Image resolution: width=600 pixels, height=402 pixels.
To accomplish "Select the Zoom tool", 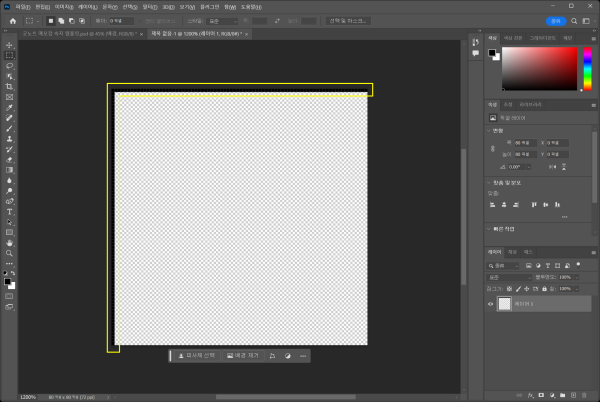I will coord(9,253).
